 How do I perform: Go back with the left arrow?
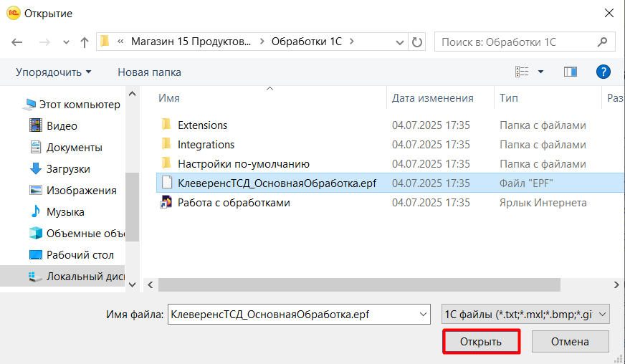pos(16,42)
